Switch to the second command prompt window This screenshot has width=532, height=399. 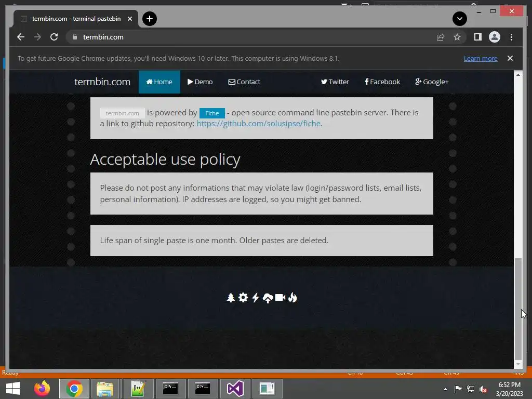[202, 389]
